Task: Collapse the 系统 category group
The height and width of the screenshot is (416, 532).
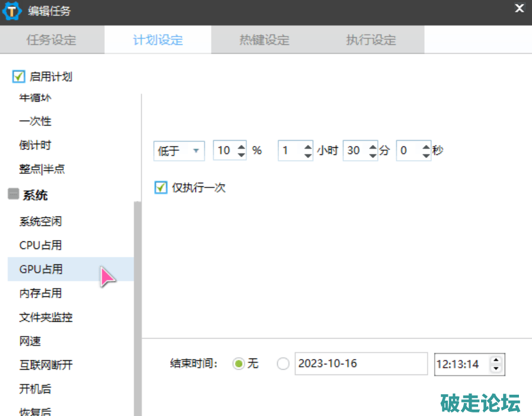Action: (x=13, y=194)
